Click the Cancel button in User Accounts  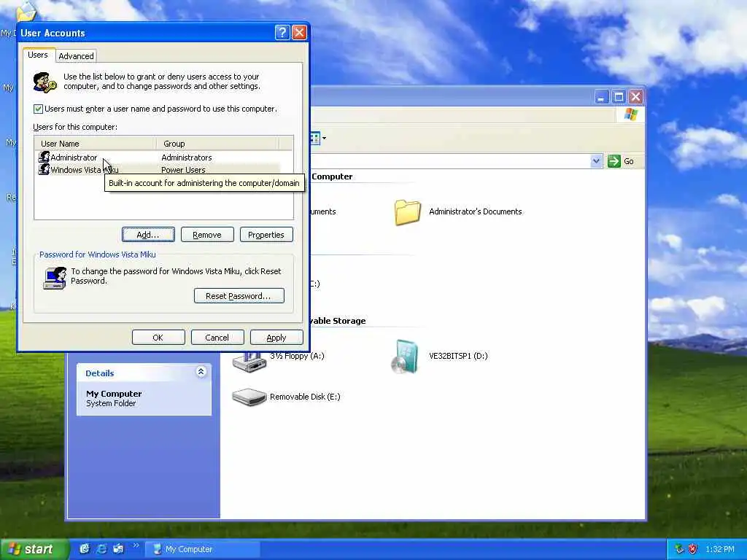pos(217,337)
